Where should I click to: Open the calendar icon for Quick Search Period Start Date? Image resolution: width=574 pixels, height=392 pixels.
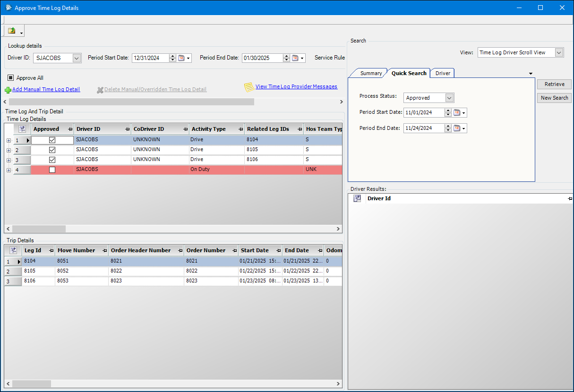pos(457,112)
